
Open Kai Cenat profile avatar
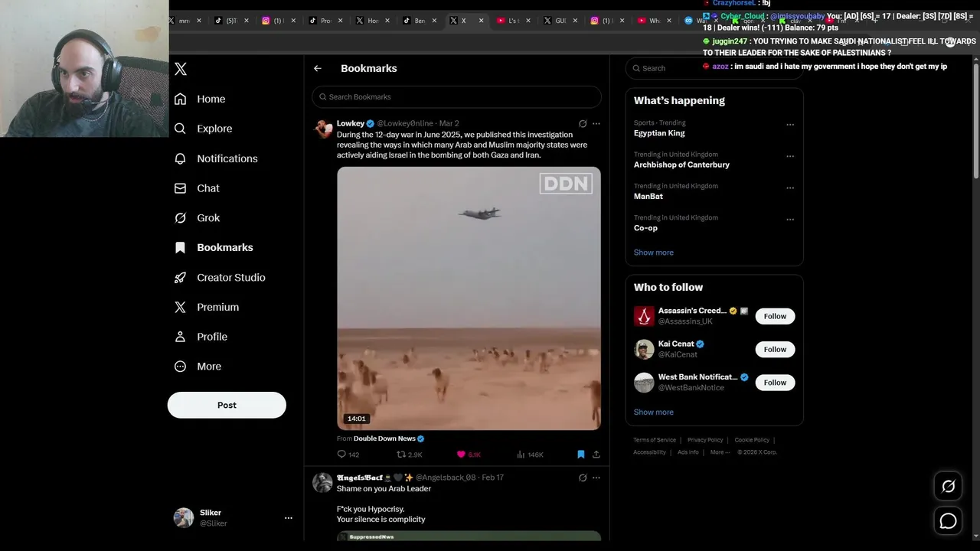tap(644, 349)
